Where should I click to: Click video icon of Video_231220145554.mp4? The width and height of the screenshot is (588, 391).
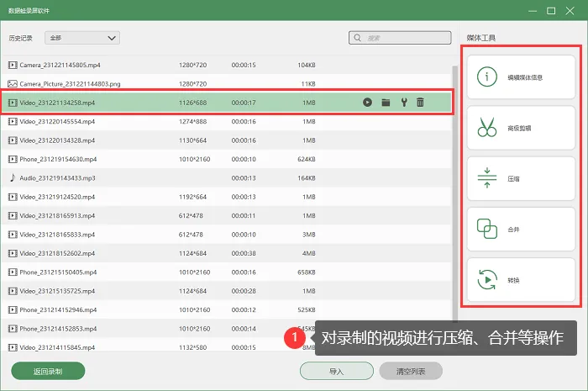[x=13, y=122]
